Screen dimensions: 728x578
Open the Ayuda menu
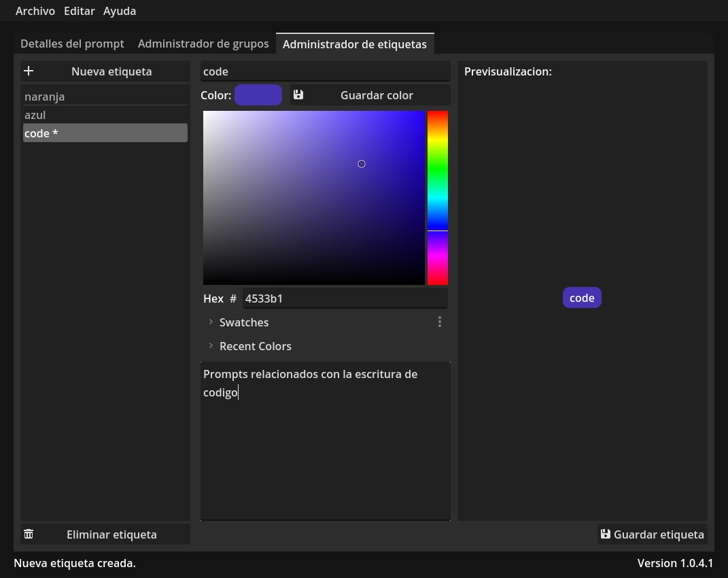click(x=120, y=11)
